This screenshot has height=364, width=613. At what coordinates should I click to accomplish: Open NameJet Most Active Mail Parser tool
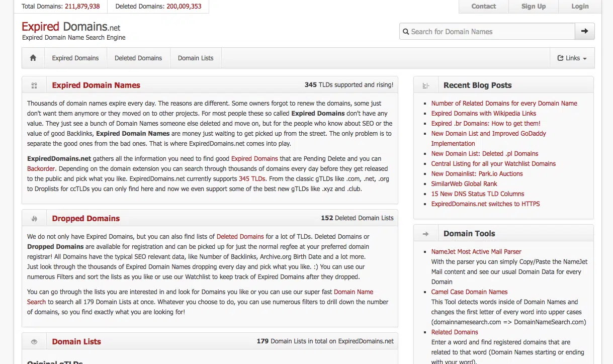point(476,251)
